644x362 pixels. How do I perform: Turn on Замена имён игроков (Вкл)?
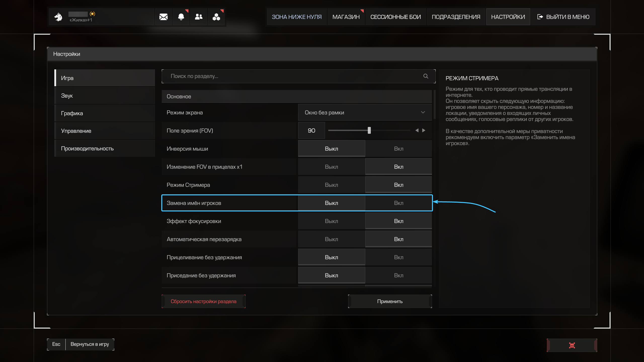(398, 203)
